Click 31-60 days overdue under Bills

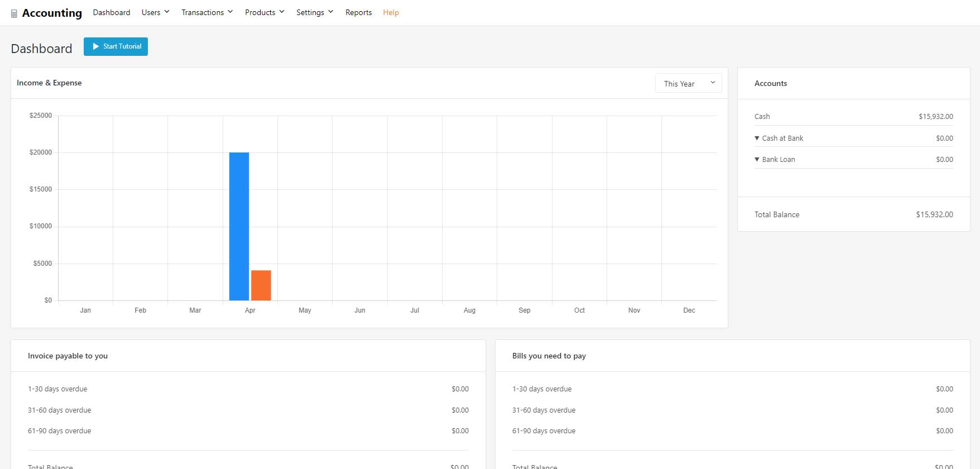pos(544,410)
